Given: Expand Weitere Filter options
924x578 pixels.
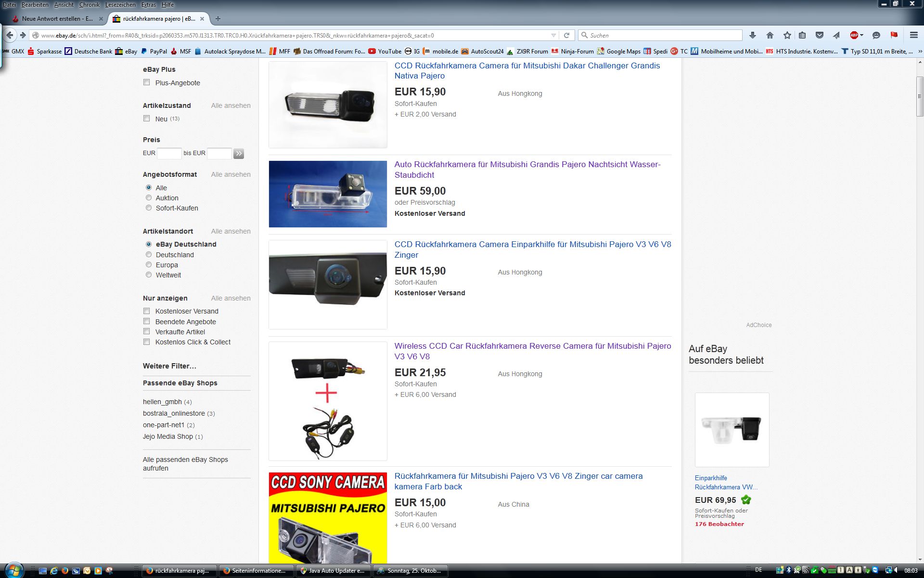Looking at the screenshot, I should tap(169, 366).
